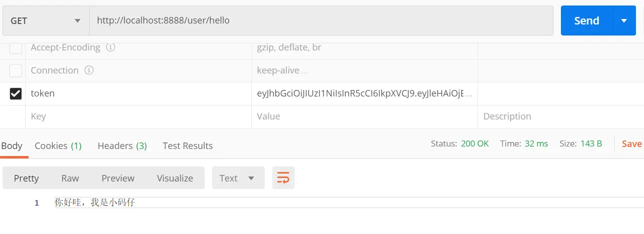
Task: Click the info icon next to Accept-Encoding
Action: coord(111,47)
